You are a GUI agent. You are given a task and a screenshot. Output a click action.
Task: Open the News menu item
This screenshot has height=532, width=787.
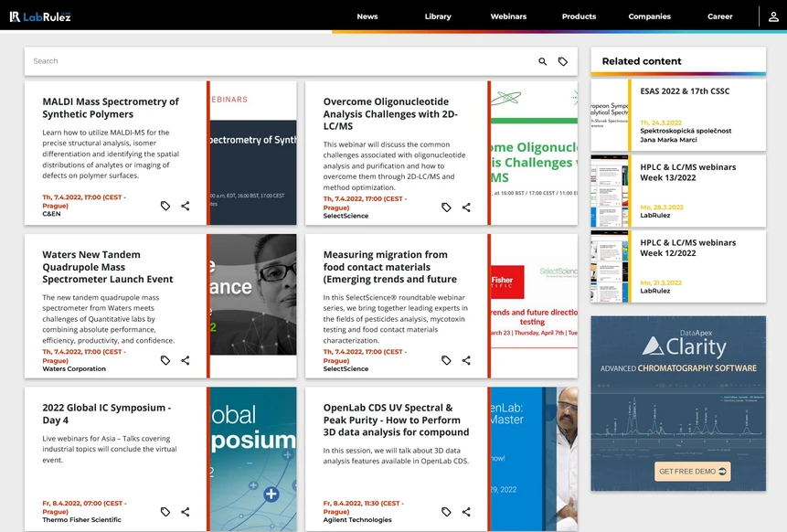click(367, 16)
